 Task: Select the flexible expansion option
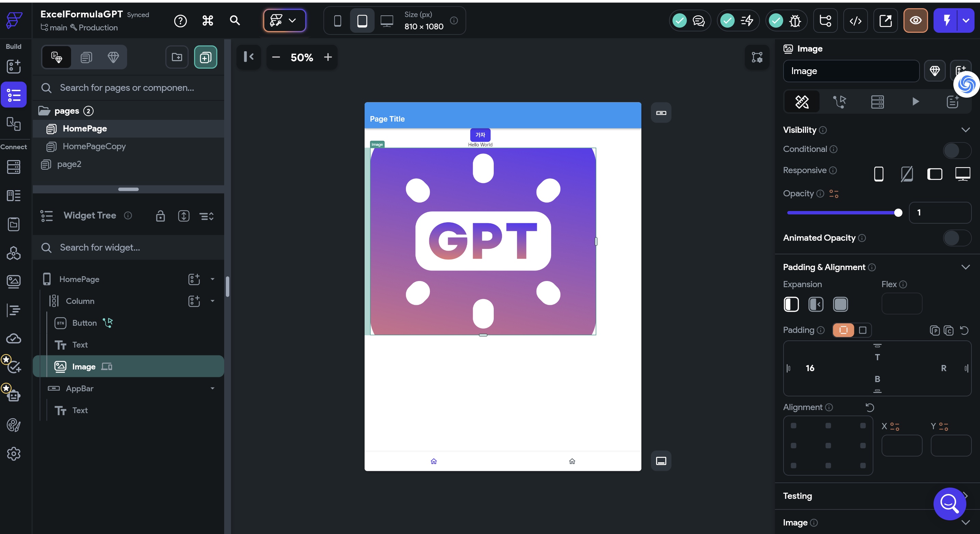pos(816,304)
